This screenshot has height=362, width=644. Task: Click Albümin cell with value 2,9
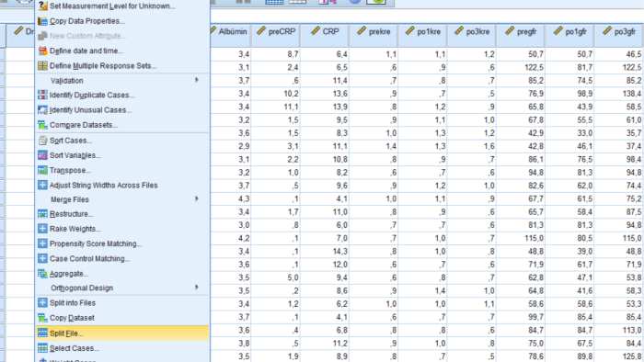click(x=231, y=146)
